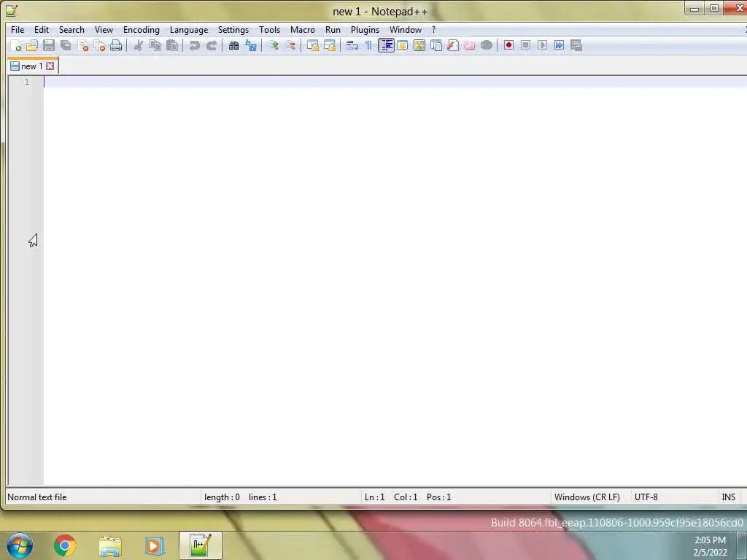The height and width of the screenshot is (560, 747).
Task: Click 'Ln : 1 Col : 1 Pos : 1' status field
Action: pyautogui.click(x=408, y=497)
